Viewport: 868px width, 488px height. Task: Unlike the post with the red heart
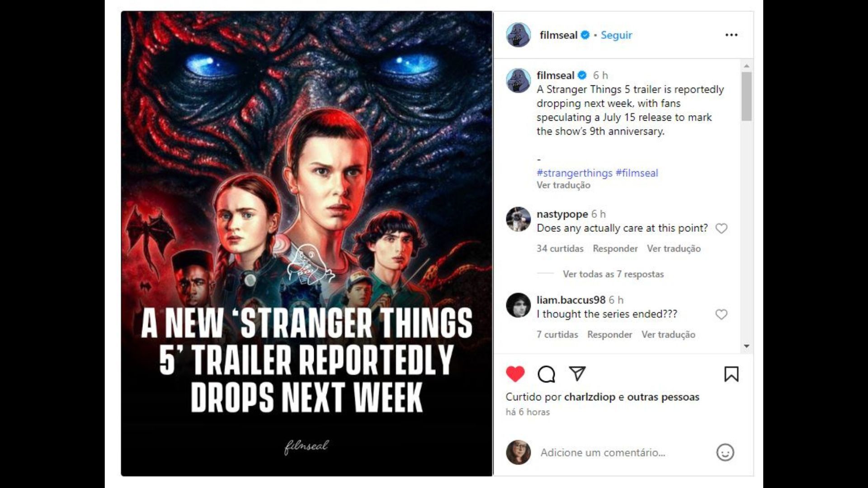(515, 374)
